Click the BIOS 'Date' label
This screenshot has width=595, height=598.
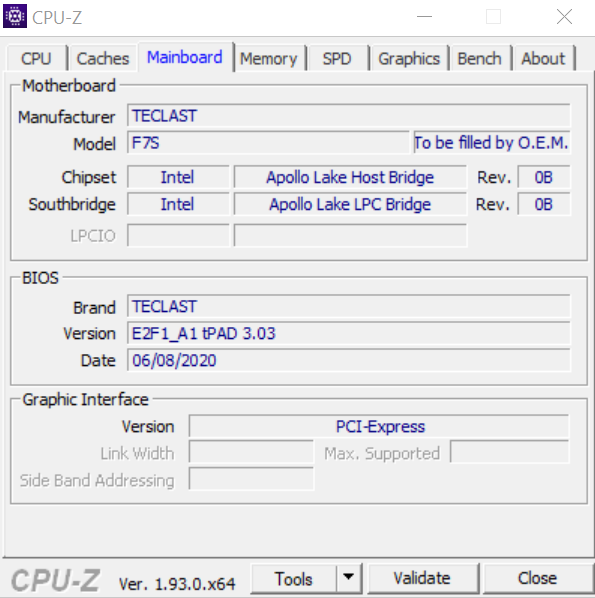98,360
